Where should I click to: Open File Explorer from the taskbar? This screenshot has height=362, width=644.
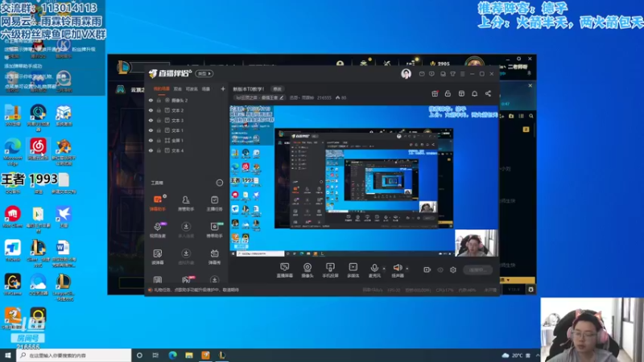pos(189,356)
